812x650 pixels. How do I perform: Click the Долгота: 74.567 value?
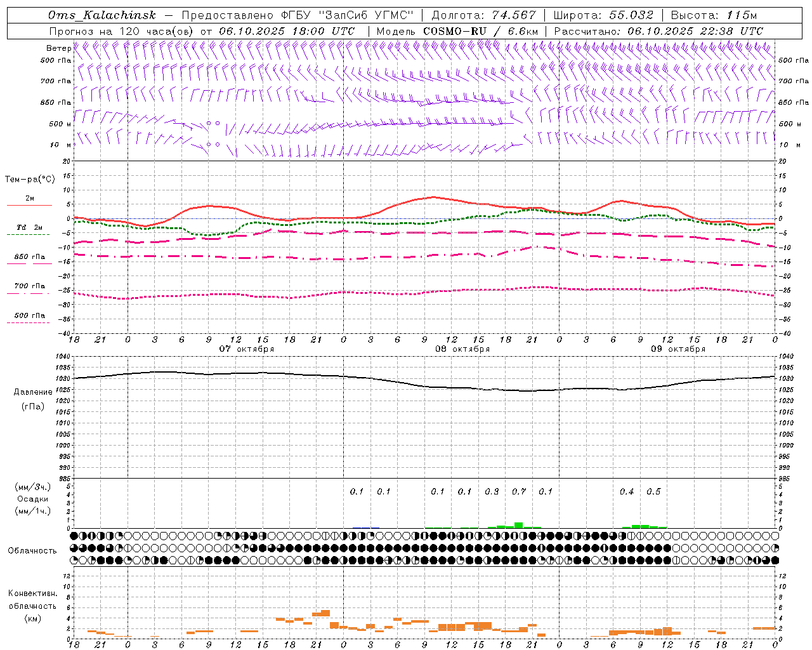coord(483,15)
